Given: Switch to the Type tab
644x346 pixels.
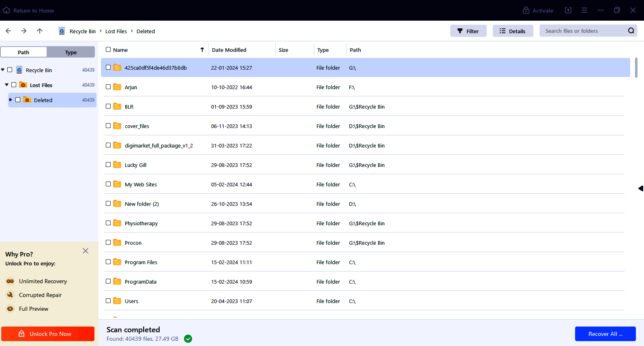Looking at the screenshot, I should (71, 52).
